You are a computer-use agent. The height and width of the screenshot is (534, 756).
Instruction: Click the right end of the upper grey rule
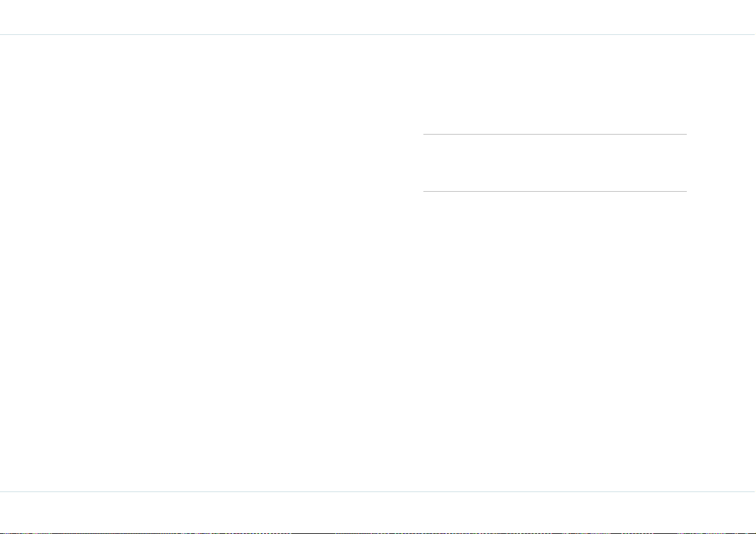click(685, 134)
